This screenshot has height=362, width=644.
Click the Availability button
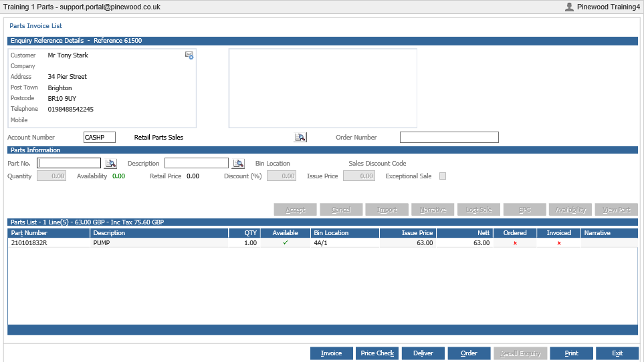click(570, 210)
